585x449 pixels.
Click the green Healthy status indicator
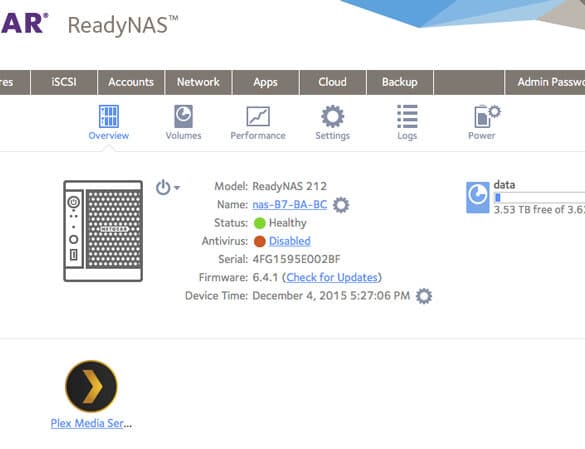coord(259,223)
